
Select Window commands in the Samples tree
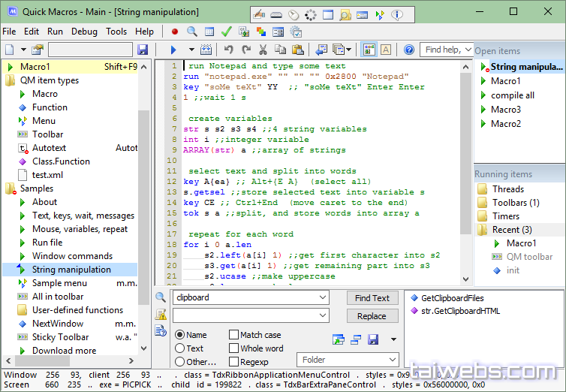(72, 256)
